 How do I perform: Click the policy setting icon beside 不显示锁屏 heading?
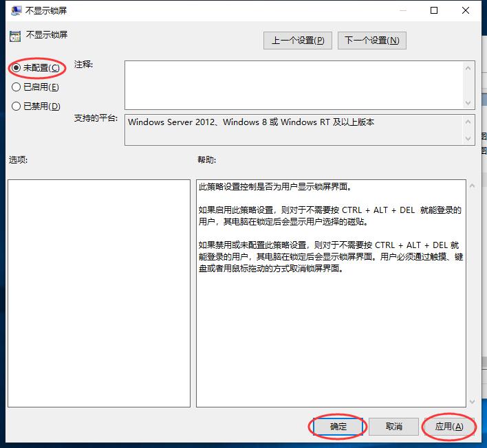tap(15, 36)
